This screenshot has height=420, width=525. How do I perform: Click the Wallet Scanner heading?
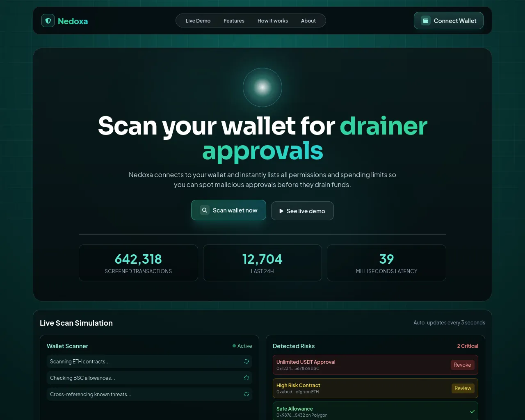[67, 346]
